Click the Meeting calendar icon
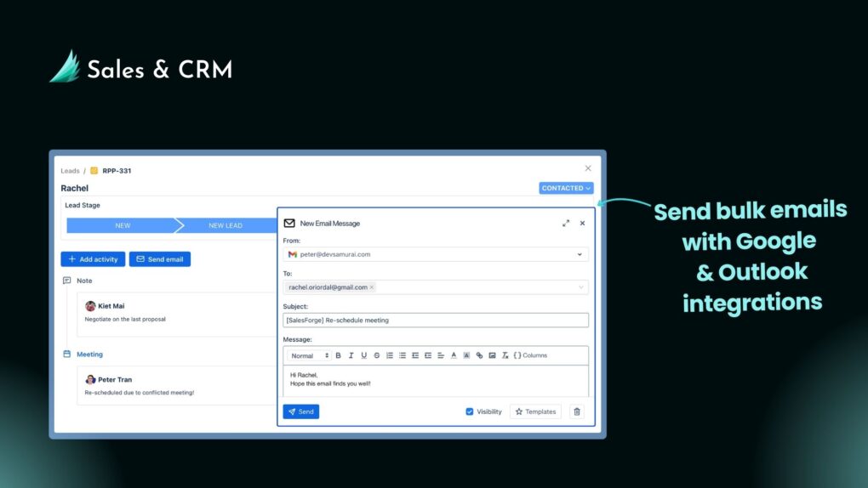The image size is (868, 488). (67, 355)
